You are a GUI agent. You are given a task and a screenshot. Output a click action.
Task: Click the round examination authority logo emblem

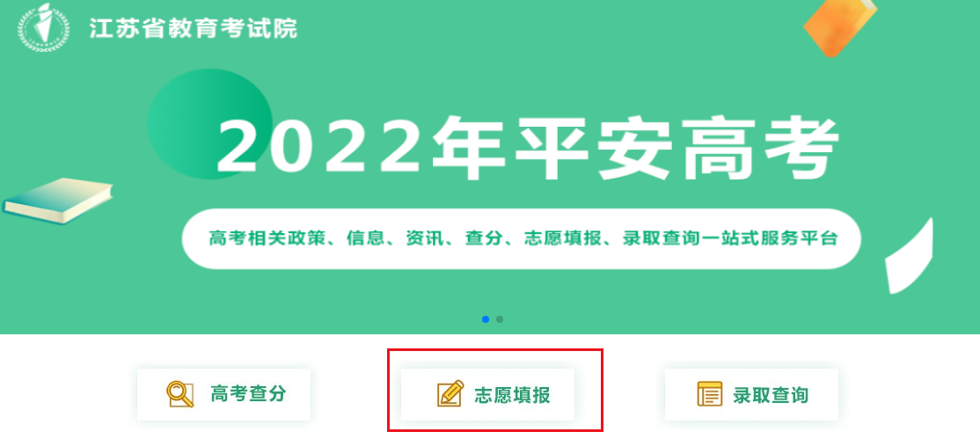(x=44, y=27)
